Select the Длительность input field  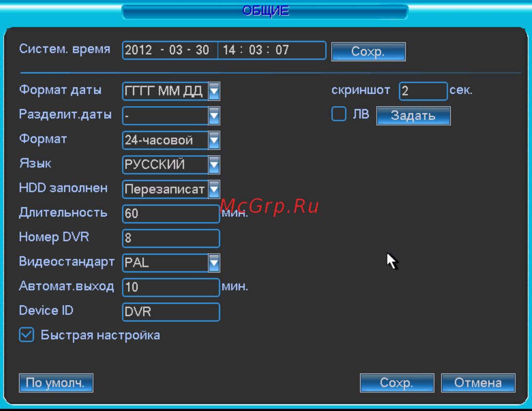171,213
